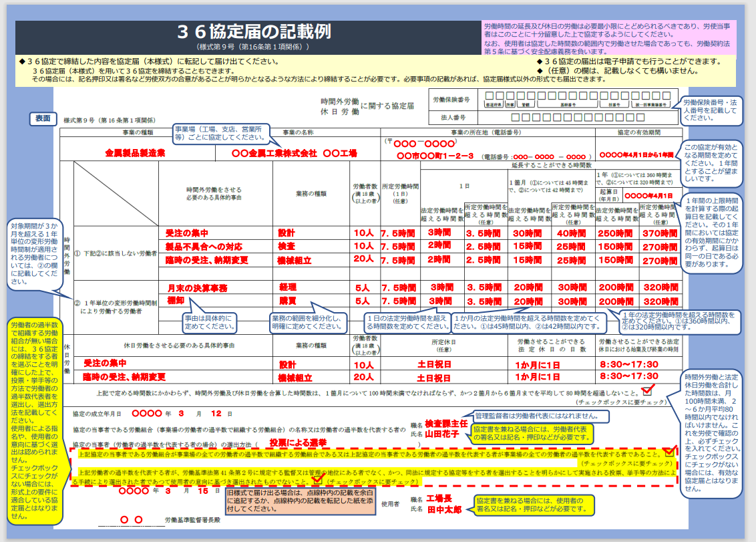Click the ① 下記②に該当しない労働者 label
This screenshot has height=542, width=756.
tap(116, 253)
